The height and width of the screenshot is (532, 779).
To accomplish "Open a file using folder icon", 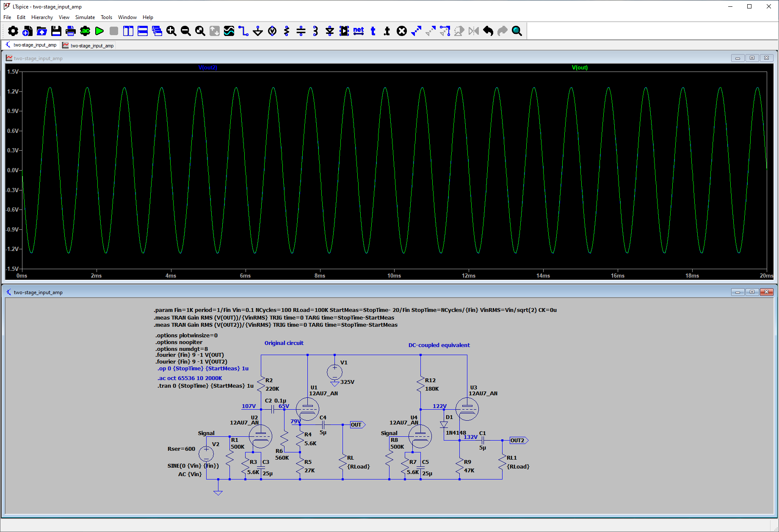I will point(42,31).
